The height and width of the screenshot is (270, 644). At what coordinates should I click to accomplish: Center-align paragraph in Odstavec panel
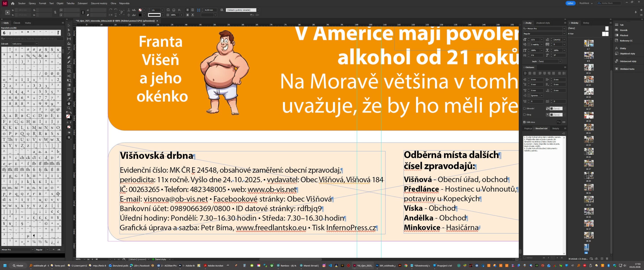tap(530, 73)
